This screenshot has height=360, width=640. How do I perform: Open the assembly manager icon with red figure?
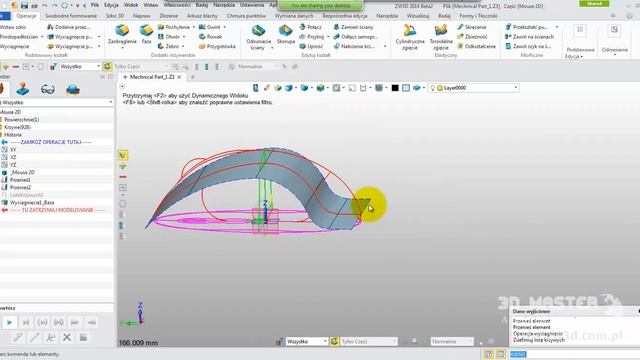(x=22, y=89)
